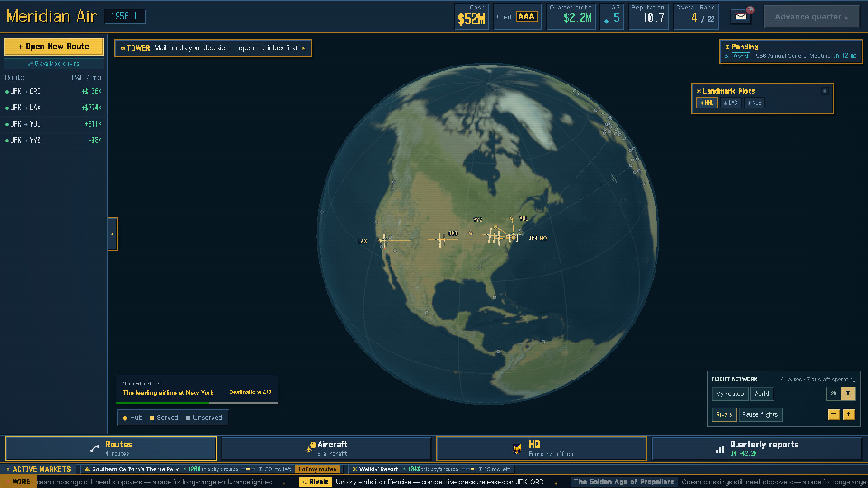Show My routes in flight network
The width and height of the screenshot is (868, 488).
[730, 394]
